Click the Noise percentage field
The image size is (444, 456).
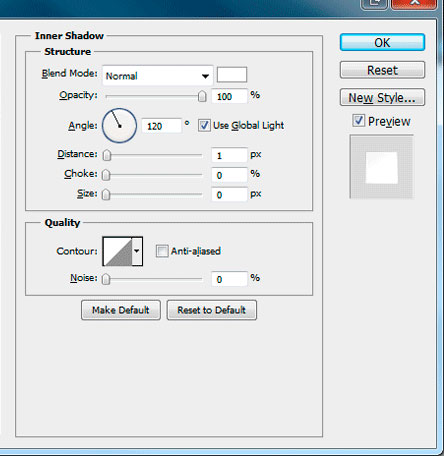pos(229,279)
